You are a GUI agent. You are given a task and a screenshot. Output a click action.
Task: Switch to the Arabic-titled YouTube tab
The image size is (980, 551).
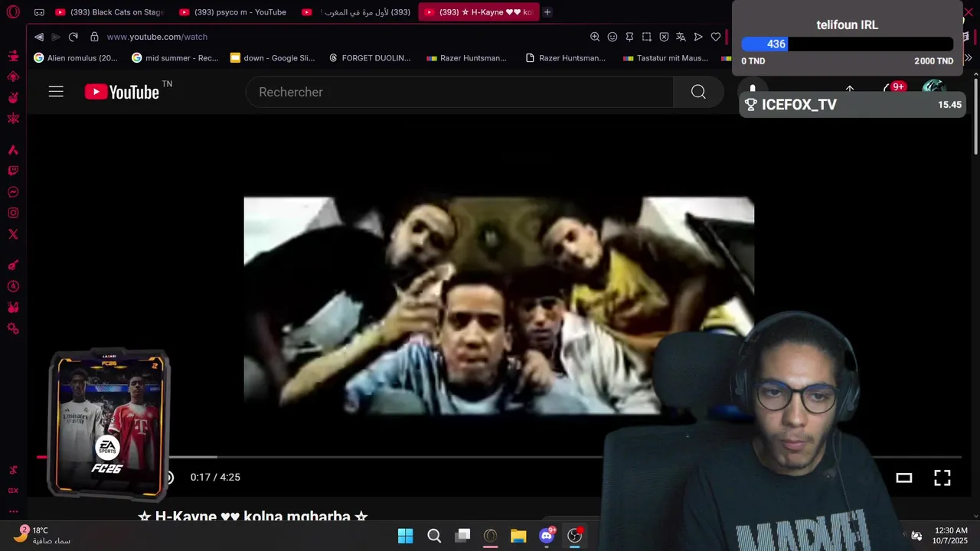358,12
